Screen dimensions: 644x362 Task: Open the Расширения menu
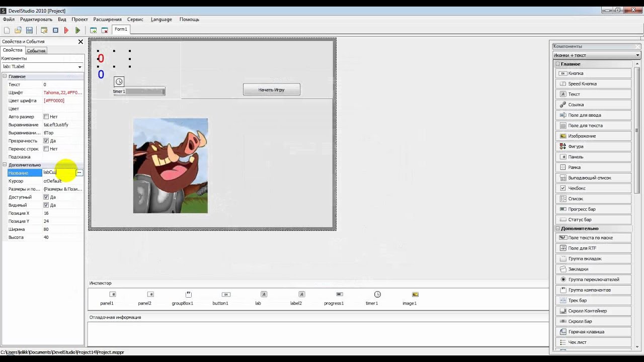pos(107,19)
